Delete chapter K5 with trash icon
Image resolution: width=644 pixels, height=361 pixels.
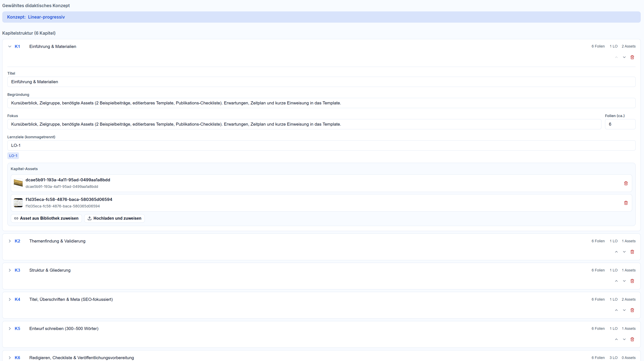[x=632, y=340]
